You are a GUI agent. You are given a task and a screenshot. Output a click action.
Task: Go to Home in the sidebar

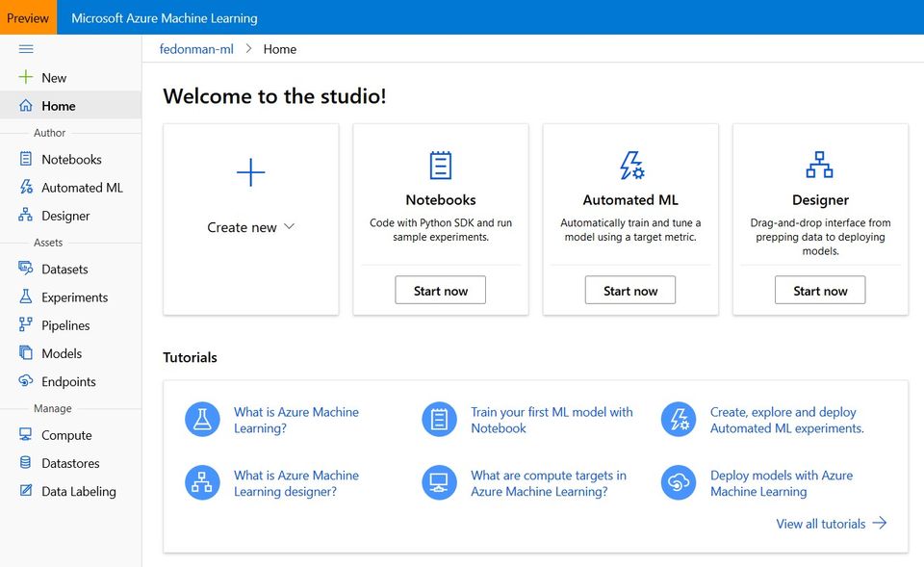click(x=70, y=106)
